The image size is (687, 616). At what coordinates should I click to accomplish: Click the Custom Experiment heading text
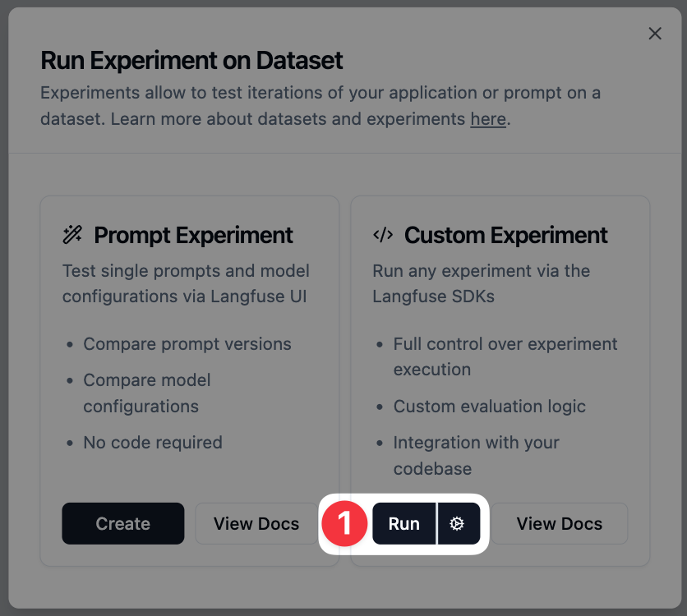(505, 235)
